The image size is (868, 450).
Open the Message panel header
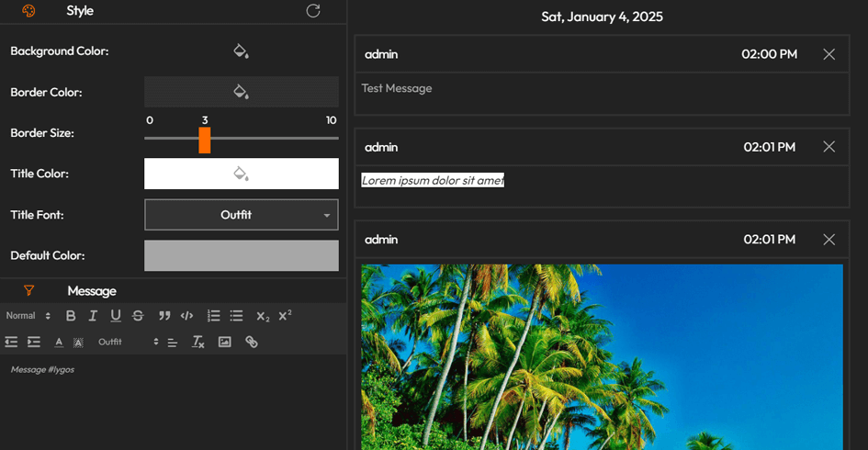[x=92, y=291]
